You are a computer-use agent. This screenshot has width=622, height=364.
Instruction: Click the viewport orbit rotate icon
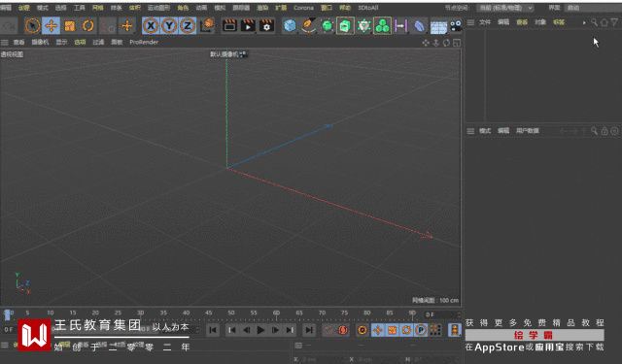[446, 43]
